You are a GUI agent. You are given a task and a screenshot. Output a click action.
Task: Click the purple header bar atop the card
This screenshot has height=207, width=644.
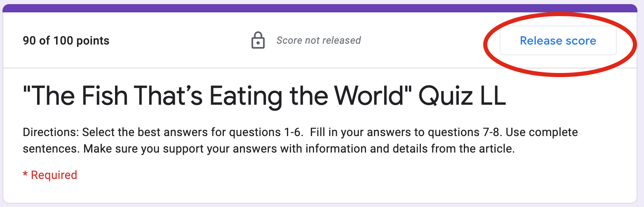point(322,8)
